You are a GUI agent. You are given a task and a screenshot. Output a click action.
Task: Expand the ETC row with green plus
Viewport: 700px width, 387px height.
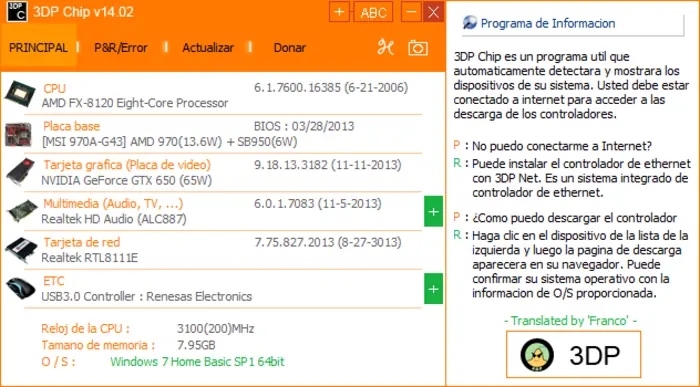point(433,289)
